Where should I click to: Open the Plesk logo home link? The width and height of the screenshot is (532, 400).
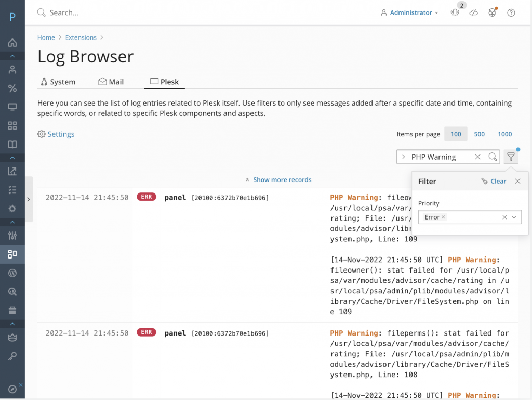[x=12, y=17]
